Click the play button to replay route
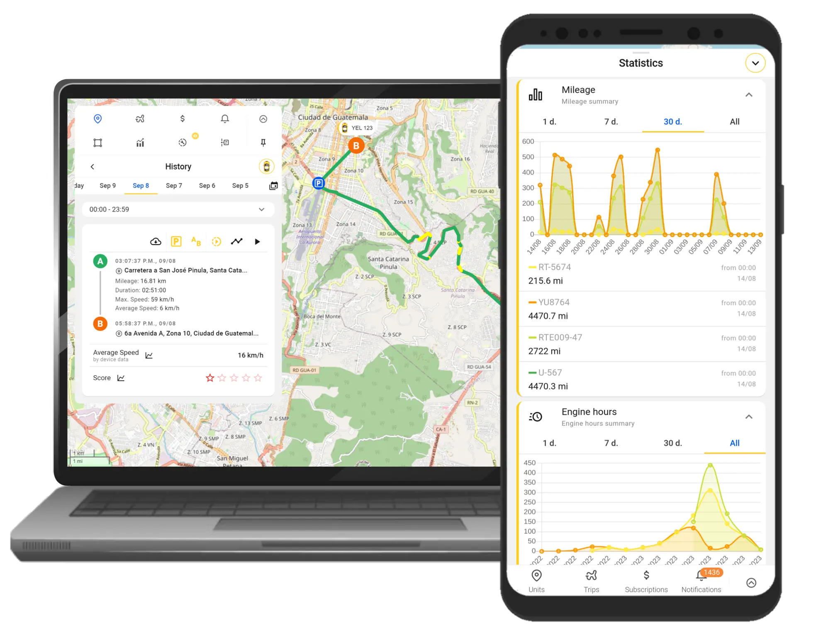Image resolution: width=840 pixels, height=640 pixels. (257, 241)
